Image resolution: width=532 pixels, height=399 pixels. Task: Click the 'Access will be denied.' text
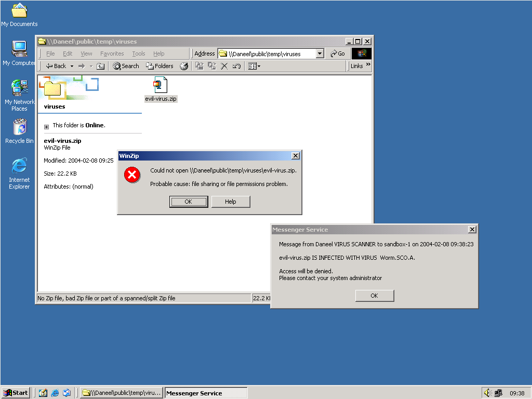(x=305, y=271)
